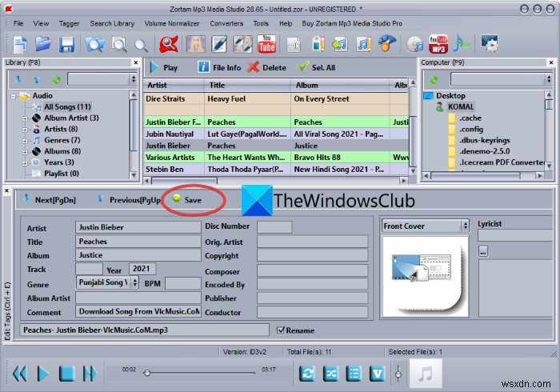Click the front cover image thumbnail
This screenshot has width=560, height=392.
[x=425, y=277]
